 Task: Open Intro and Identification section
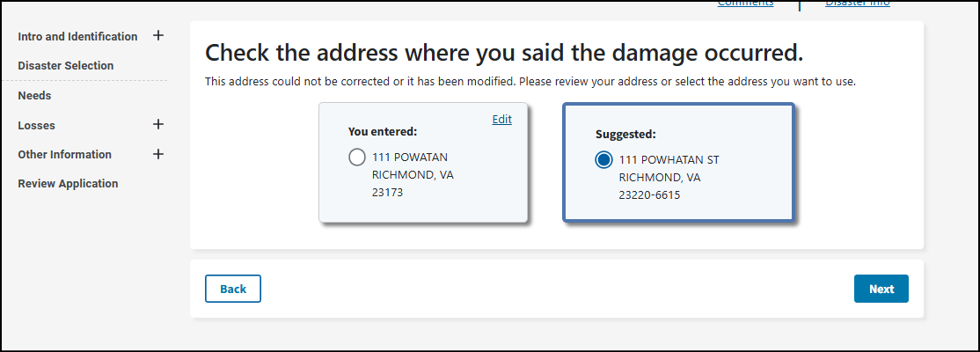[77, 37]
